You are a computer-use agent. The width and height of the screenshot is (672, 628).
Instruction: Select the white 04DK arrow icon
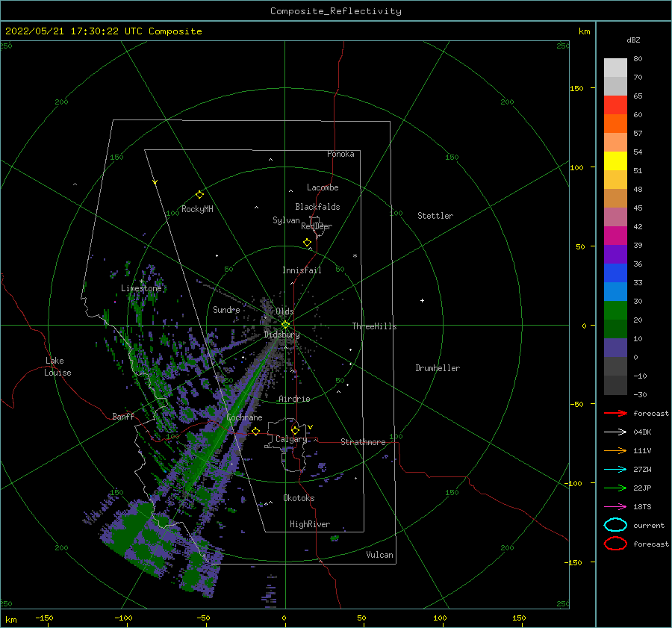[615, 432]
